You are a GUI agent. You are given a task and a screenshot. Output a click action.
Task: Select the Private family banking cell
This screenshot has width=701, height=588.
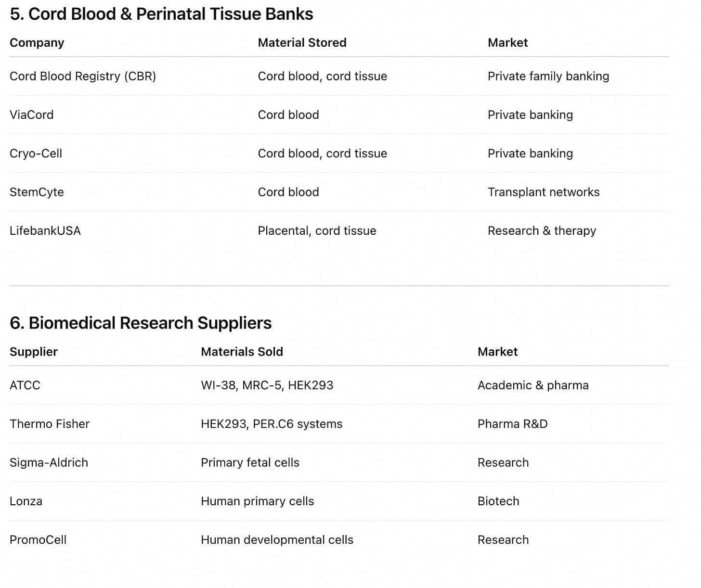548,76
